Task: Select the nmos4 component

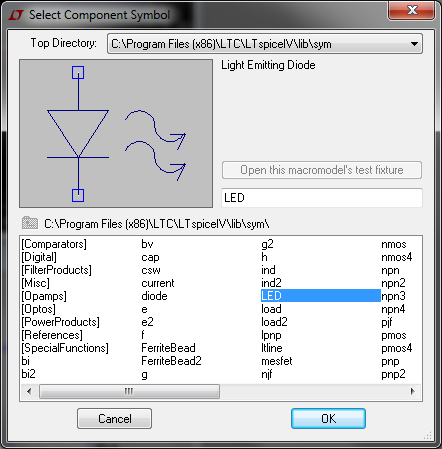Action: pos(397,257)
